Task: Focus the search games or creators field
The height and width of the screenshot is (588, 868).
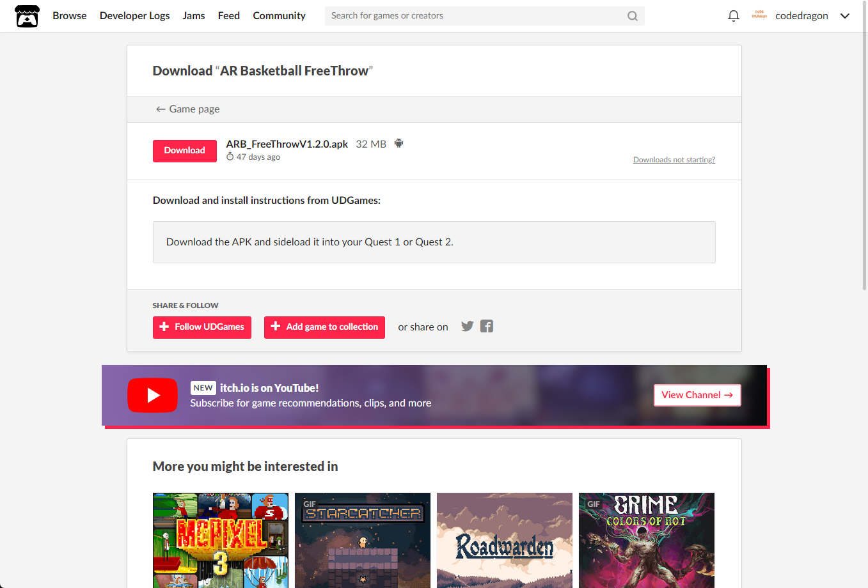Action: coord(484,16)
